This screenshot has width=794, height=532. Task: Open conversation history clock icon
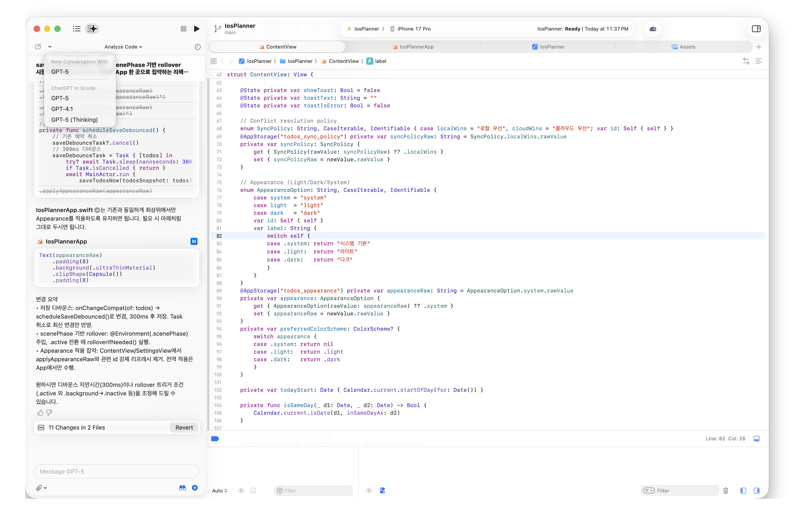click(x=197, y=47)
